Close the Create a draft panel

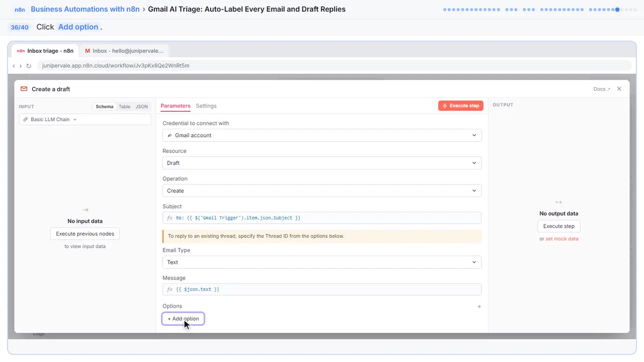point(619,89)
